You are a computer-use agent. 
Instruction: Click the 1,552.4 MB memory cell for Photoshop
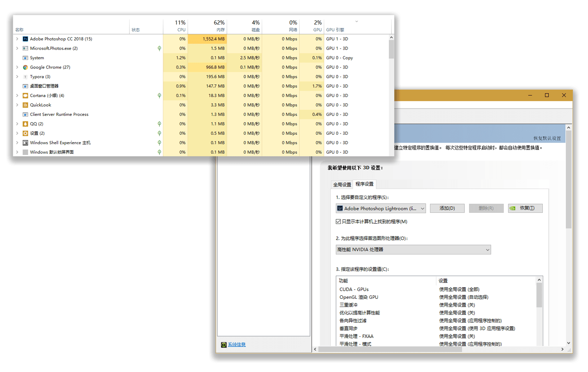[x=207, y=39]
